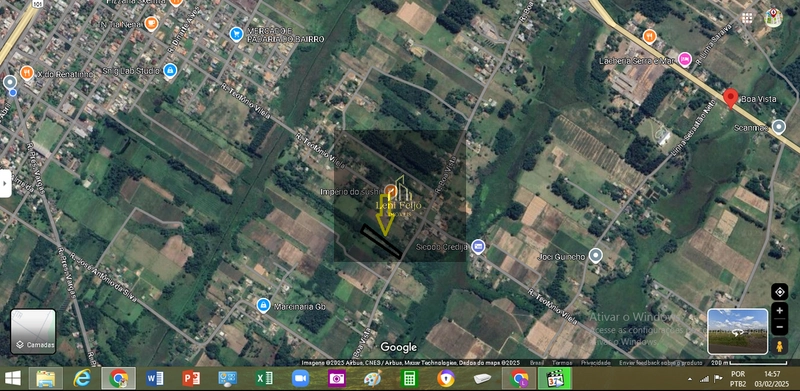Open the purple camera app in taskbar
This screenshot has height=391, width=800.
(x=337, y=379)
